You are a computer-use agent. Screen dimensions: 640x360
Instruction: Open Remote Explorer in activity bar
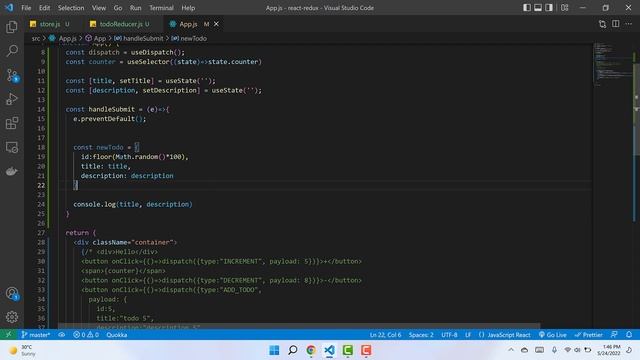point(12,147)
